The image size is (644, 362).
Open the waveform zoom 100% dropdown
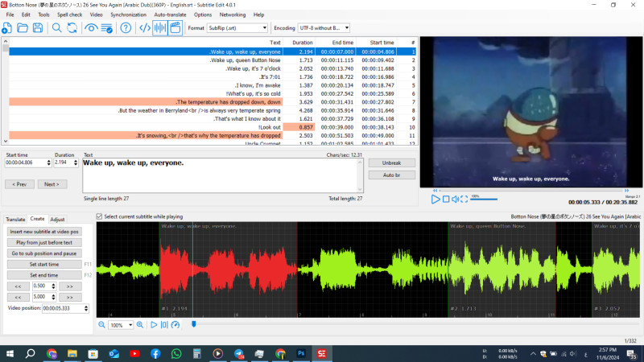(130, 325)
